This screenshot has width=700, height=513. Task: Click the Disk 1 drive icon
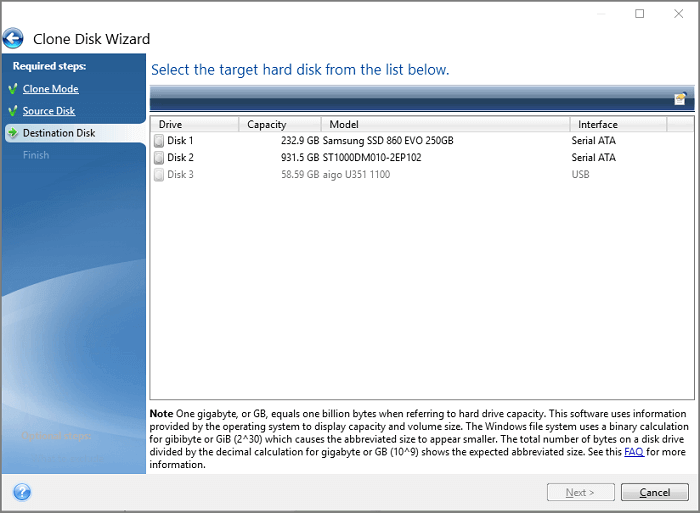click(159, 141)
